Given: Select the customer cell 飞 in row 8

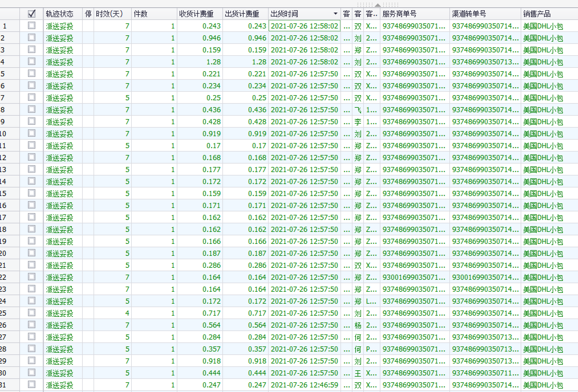Looking at the screenshot, I should [x=358, y=110].
